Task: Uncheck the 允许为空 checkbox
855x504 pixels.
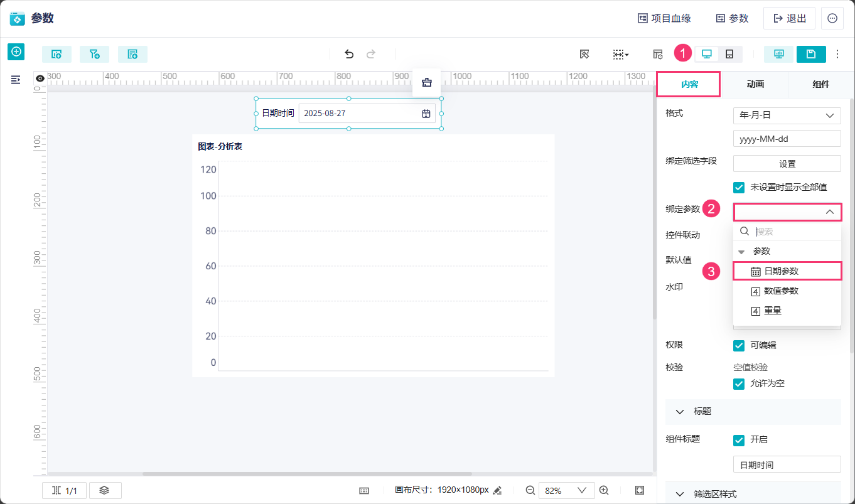Action: click(739, 383)
